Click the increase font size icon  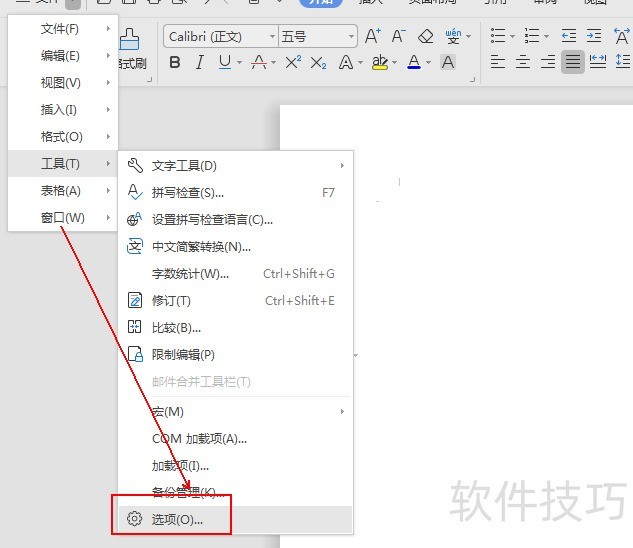click(x=373, y=36)
